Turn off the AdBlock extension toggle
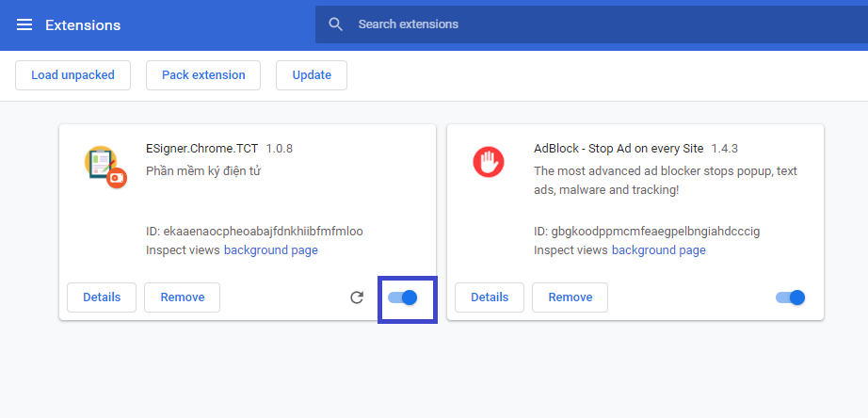The height and width of the screenshot is (418, 868). point(791,297)
